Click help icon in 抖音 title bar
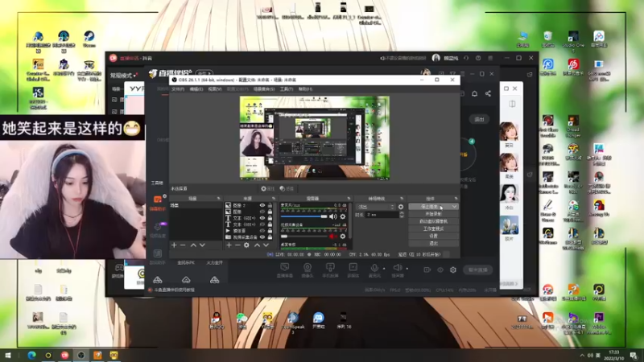644x362 pixels. (478, 58)
